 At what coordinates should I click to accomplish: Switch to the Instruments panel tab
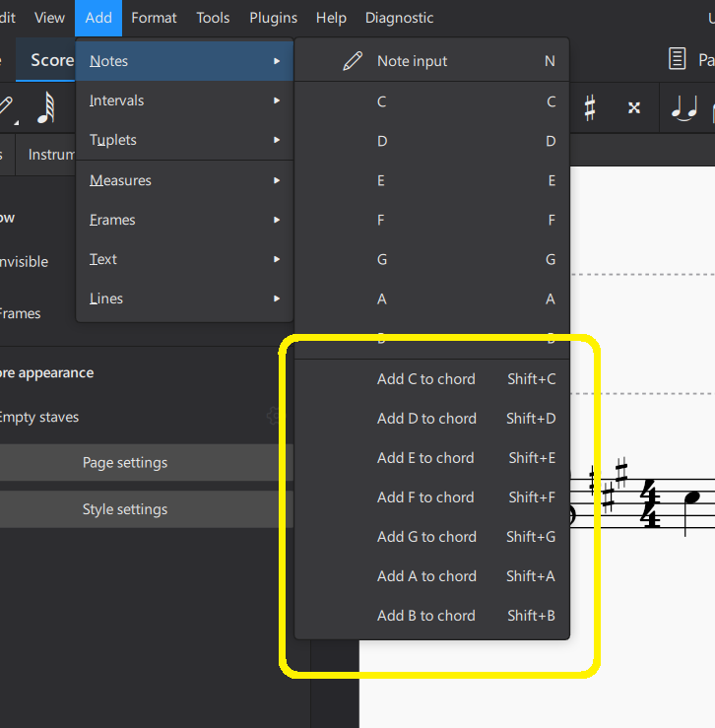[x=45, y=154]
